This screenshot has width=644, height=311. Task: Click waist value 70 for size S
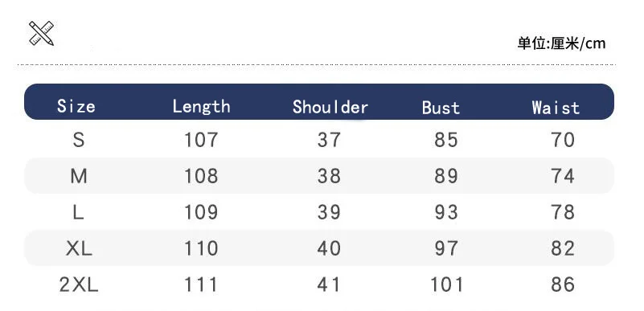(x=563, y=140)
